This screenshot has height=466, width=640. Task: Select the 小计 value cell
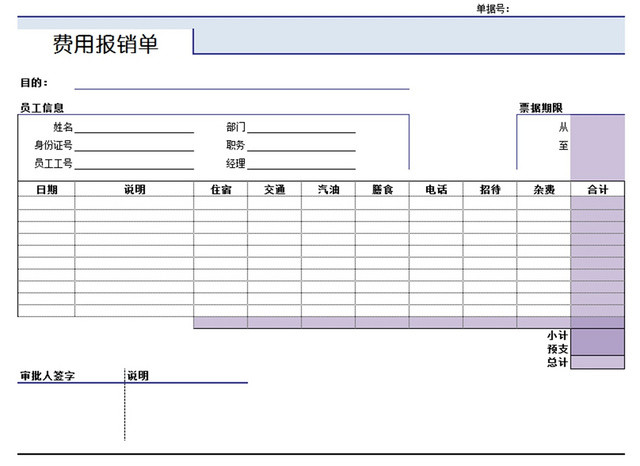pyautogui.click(x=597, y=335)
